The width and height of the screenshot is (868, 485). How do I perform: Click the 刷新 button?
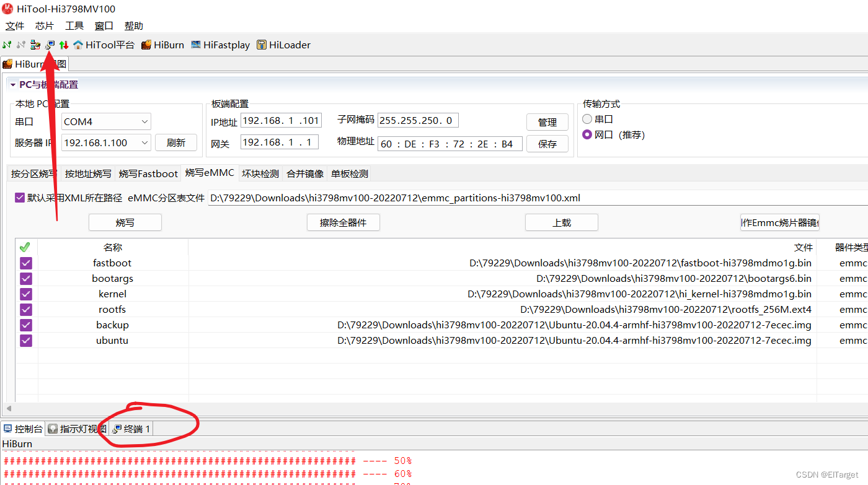176,142
